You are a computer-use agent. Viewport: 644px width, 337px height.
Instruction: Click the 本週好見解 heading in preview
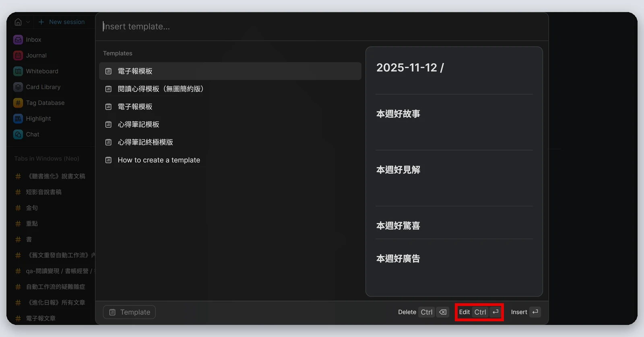[x=398, y=170]
